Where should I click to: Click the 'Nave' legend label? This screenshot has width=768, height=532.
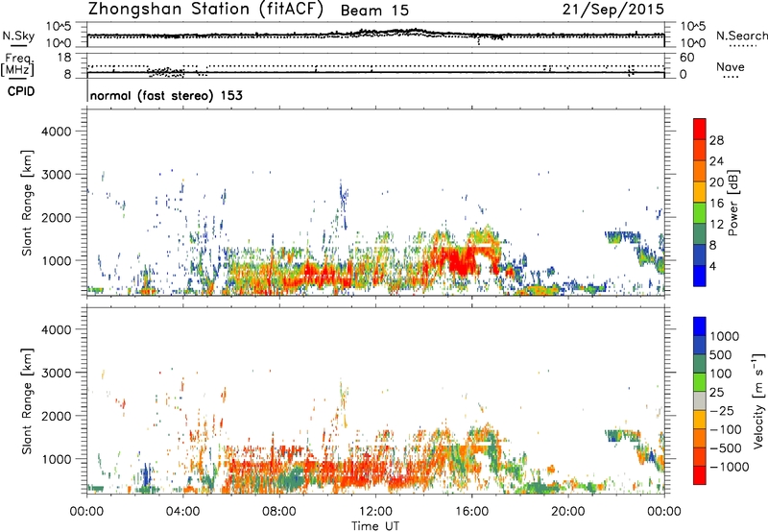pos(730,66)
